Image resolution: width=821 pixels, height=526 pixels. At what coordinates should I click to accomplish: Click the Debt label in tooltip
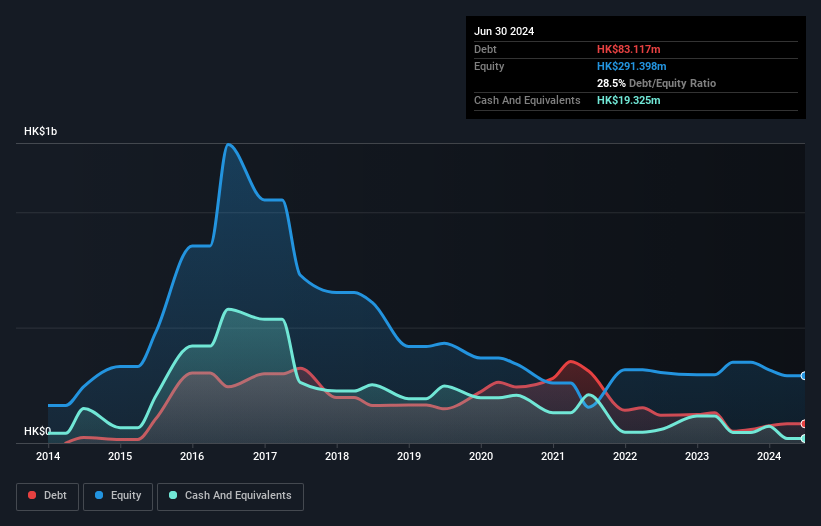485,49
